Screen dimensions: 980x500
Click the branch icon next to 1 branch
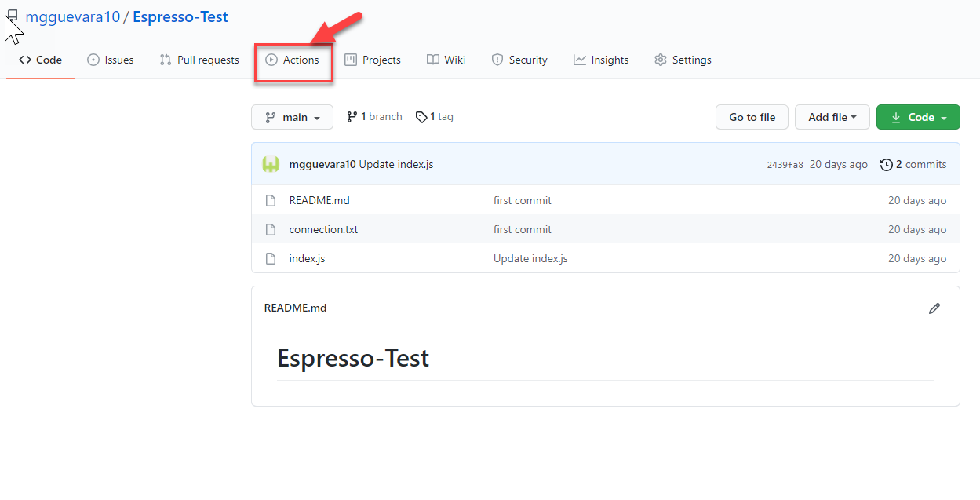point(352,117)
